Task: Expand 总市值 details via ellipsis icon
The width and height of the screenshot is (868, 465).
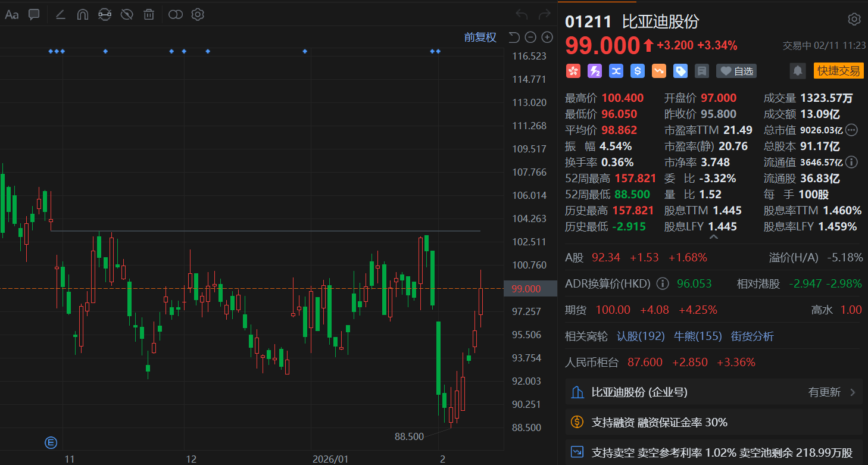Action: point(851,130)
